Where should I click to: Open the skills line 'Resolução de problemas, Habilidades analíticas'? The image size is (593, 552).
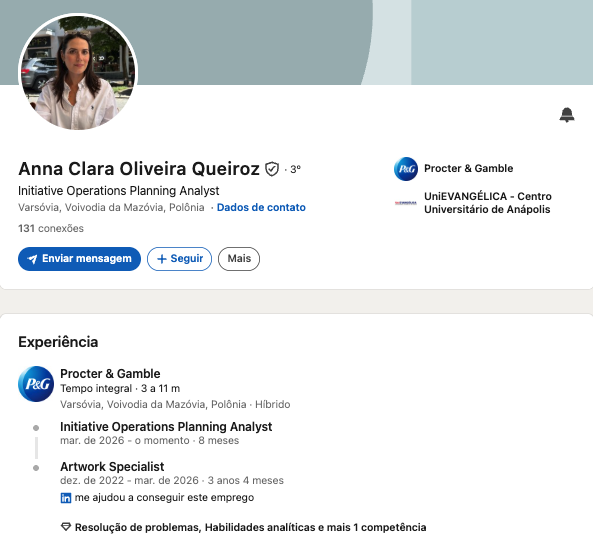250,527
